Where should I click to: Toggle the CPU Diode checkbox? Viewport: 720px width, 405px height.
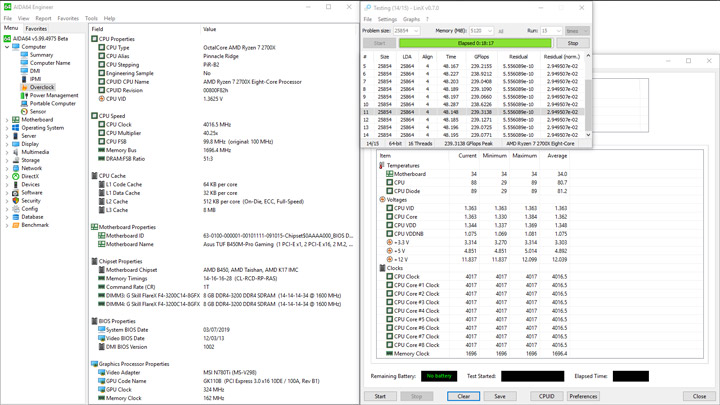coord(389,191)
